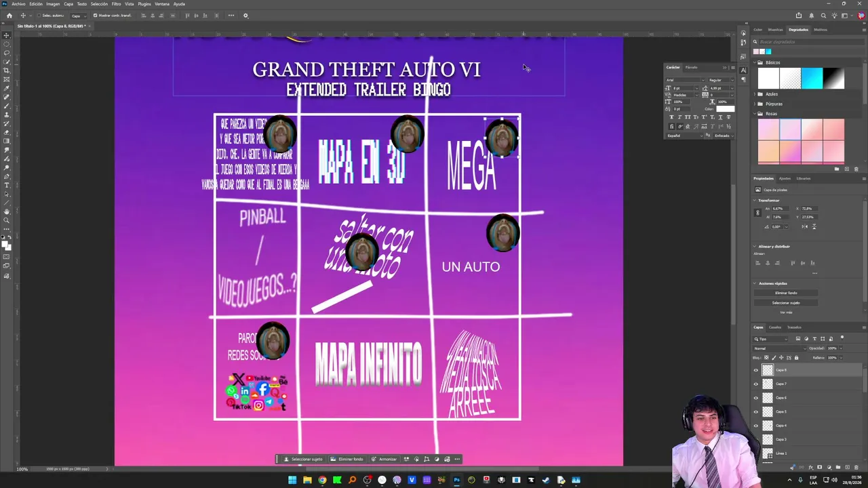Select the Brush tool
The width and height of the screenshot is (868, 488).
[x=7, y=106]
